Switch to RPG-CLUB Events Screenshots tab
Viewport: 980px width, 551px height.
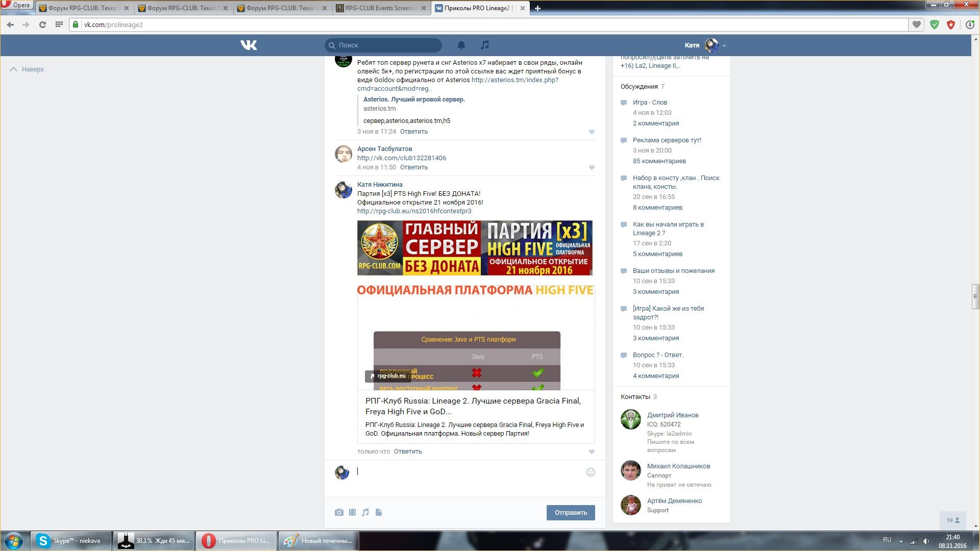[380, 8]
